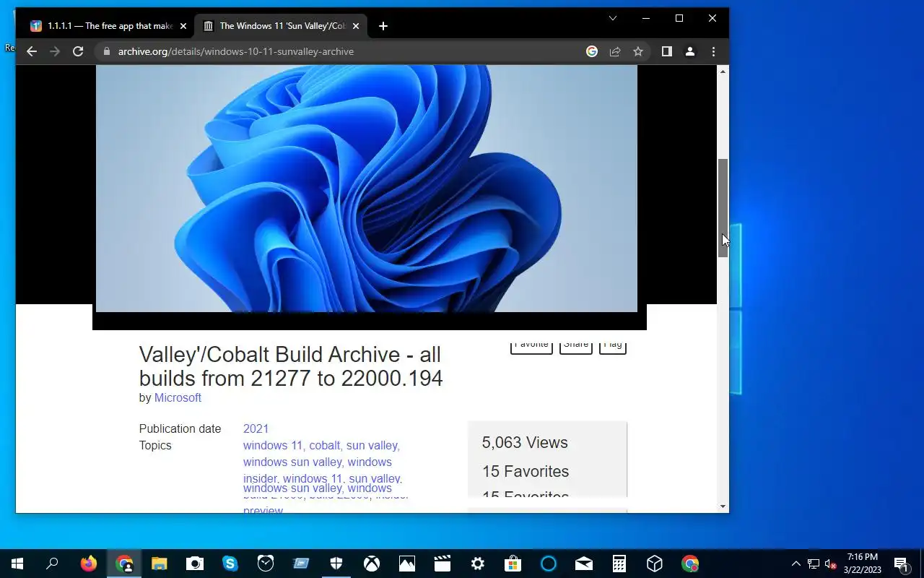Close the 1.1.1.1 tab
924x578 pixels.
click(183, 26)
